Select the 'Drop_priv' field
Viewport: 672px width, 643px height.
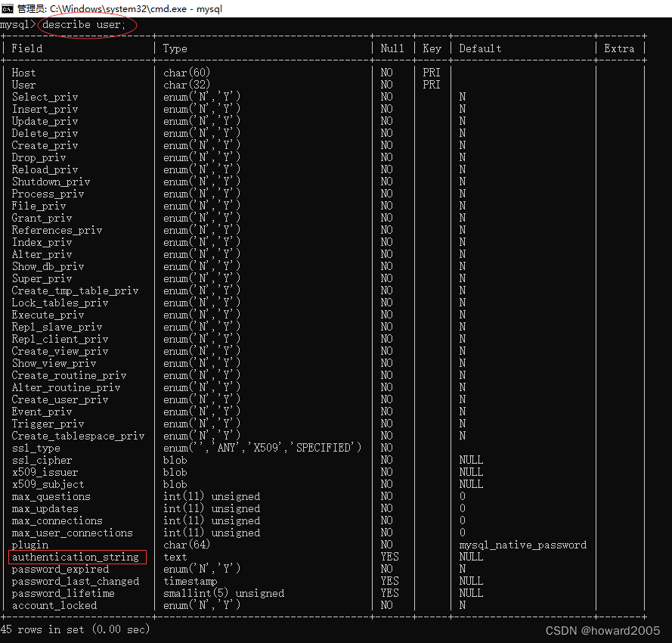pyautogui.click(x=39, y=157)
